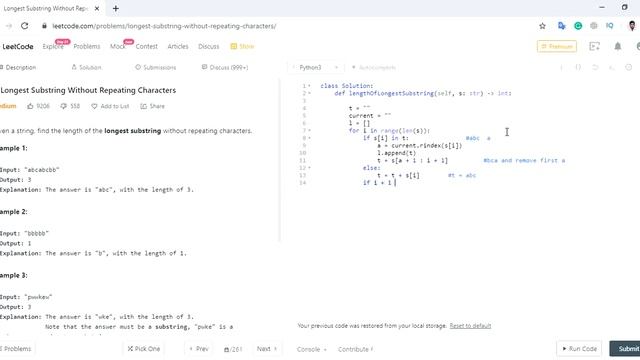Click the thumbs-up like icon

30,106
